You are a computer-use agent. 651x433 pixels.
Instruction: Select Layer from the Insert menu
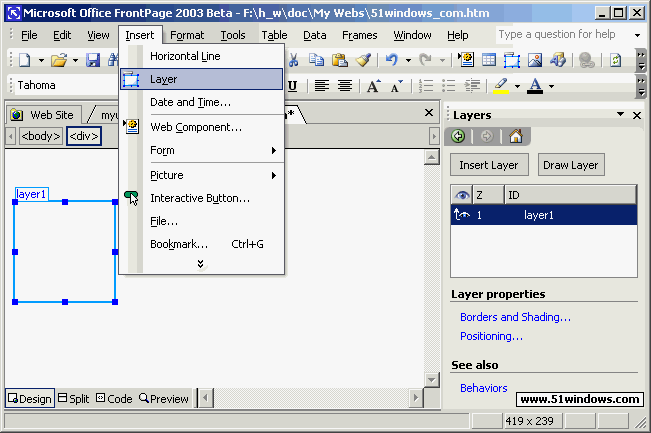click(x=164, y=79)
